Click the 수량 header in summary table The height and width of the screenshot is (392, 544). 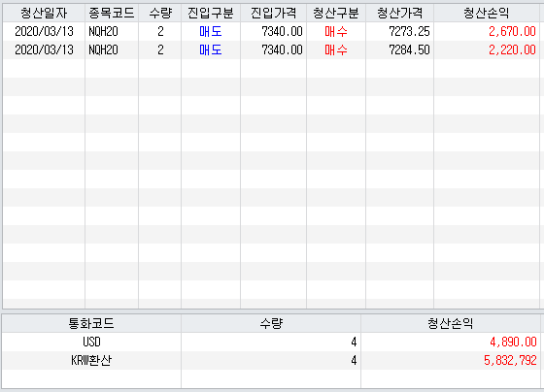[271, 323]
